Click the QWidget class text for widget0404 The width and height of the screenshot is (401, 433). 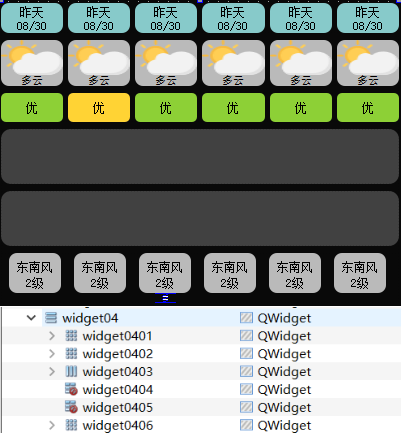284,390
